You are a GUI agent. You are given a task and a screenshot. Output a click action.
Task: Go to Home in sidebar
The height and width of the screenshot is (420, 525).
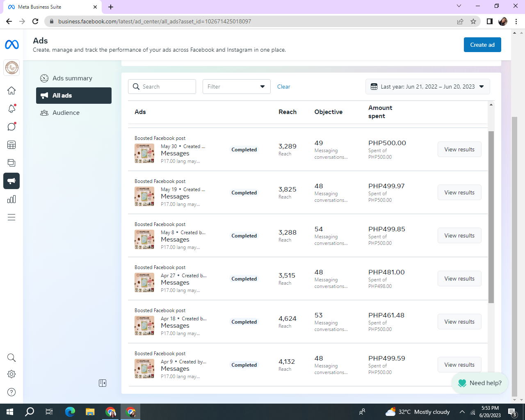point(11,91)
